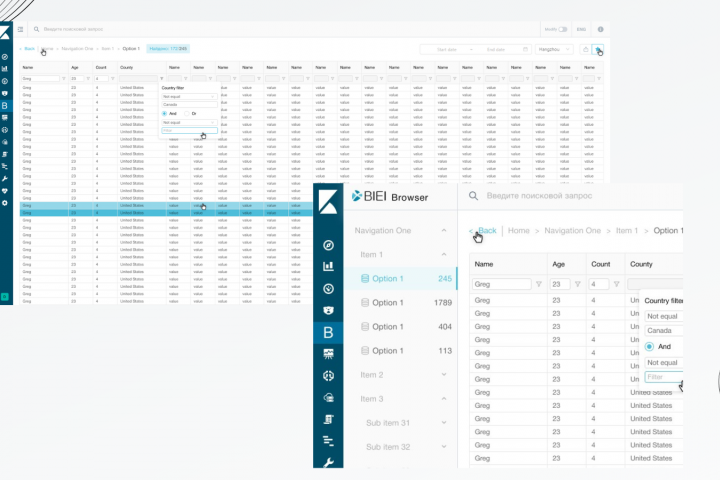
Task: Open wrench tools icon in enlarged view sidebar
Action: (x=328, y=462)
